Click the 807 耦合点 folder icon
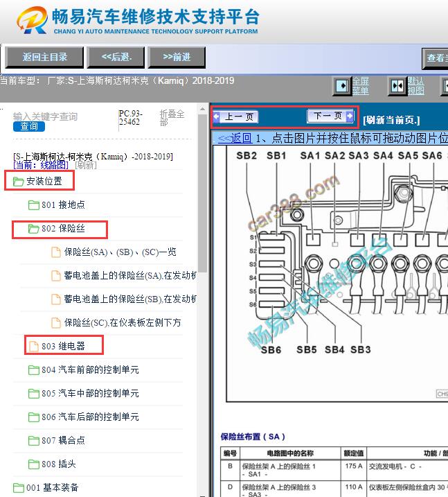The height and width of the screenshot is (497, 448). pos(33,441)
